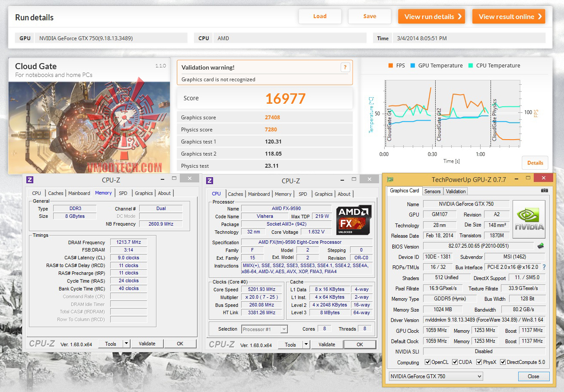
Task: Click the blue GPU Temperature legend marker
Action: [x=413, y=66]
